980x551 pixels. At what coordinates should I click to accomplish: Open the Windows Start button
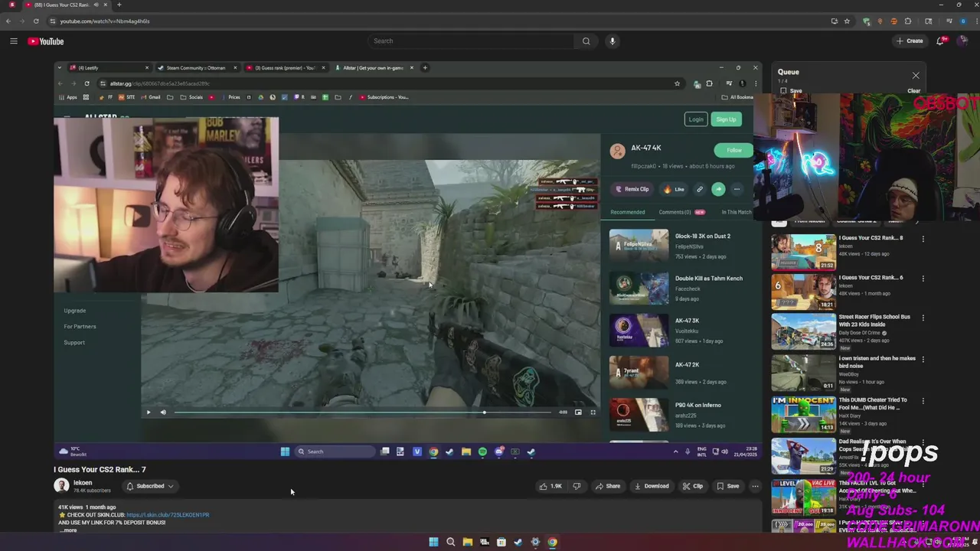point(433,543)
